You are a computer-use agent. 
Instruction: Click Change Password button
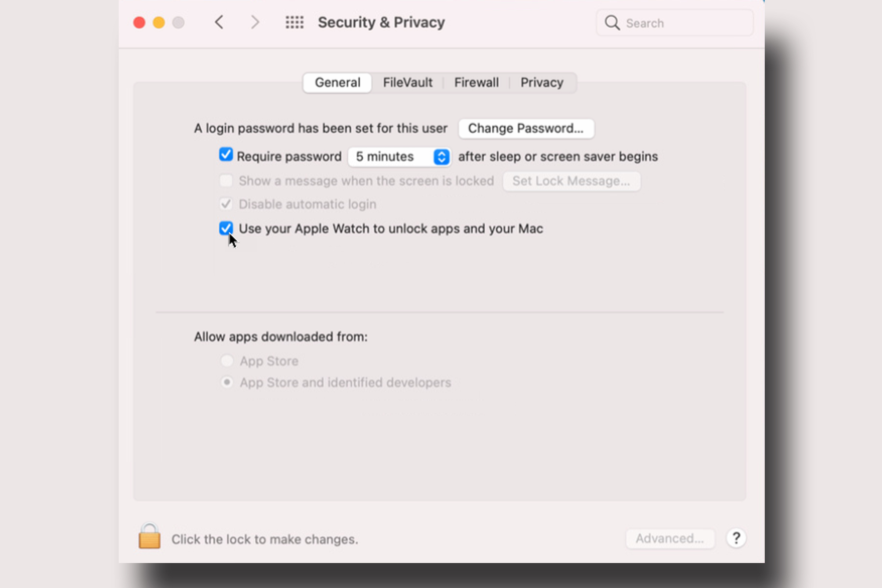click(x=526, y=128)
